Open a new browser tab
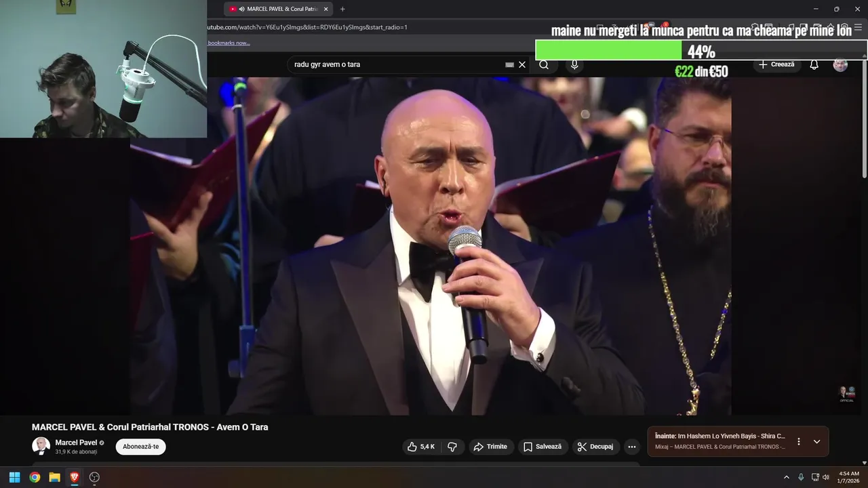This screenshot has width=868, height=488. click(x=342, y=9)
